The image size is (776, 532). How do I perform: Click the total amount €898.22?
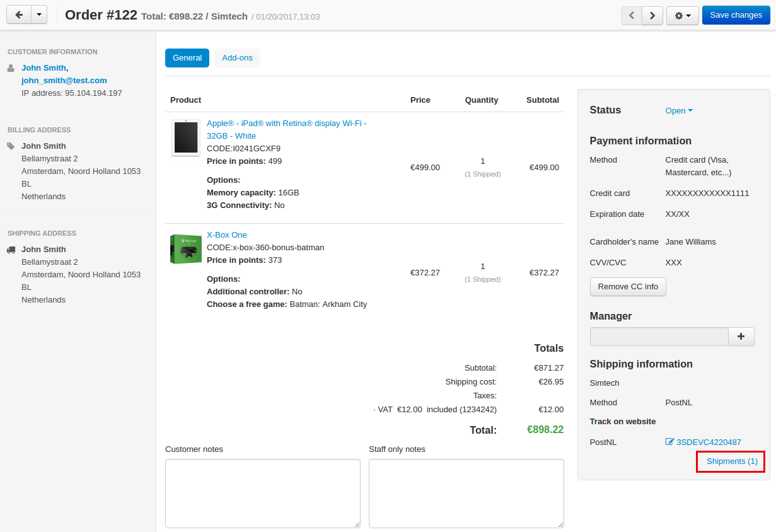pyautogui.click(x=545, y=429)
